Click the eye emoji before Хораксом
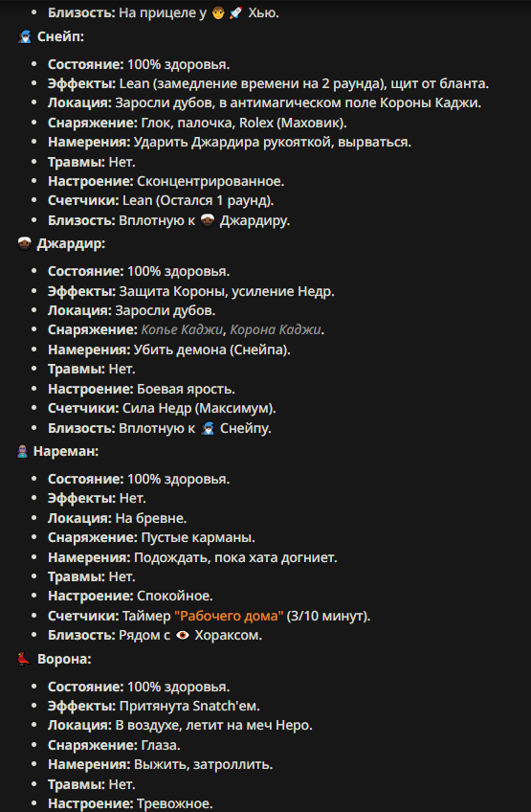531x812 pixels. click(182, 636)
